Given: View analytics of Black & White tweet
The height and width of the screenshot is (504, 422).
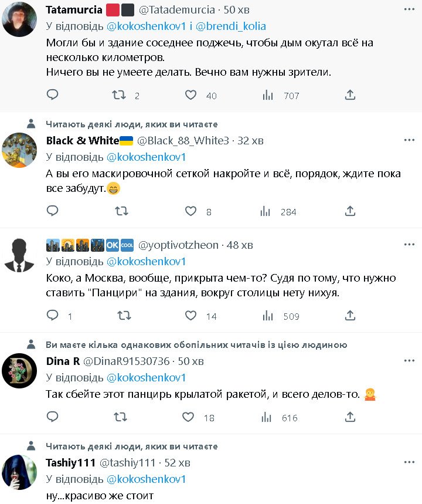Looking at the screenshot, I should click(x=267, y=211).
